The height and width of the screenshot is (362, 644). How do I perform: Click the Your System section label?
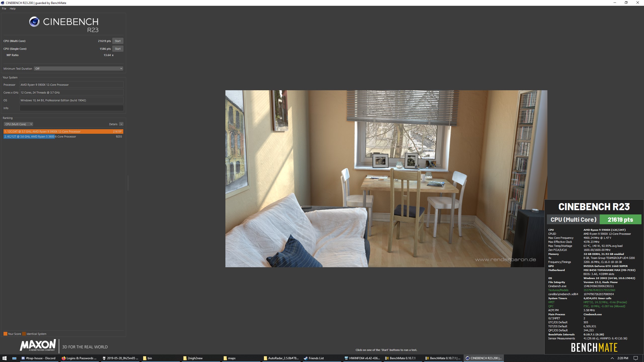pos(10,77)
